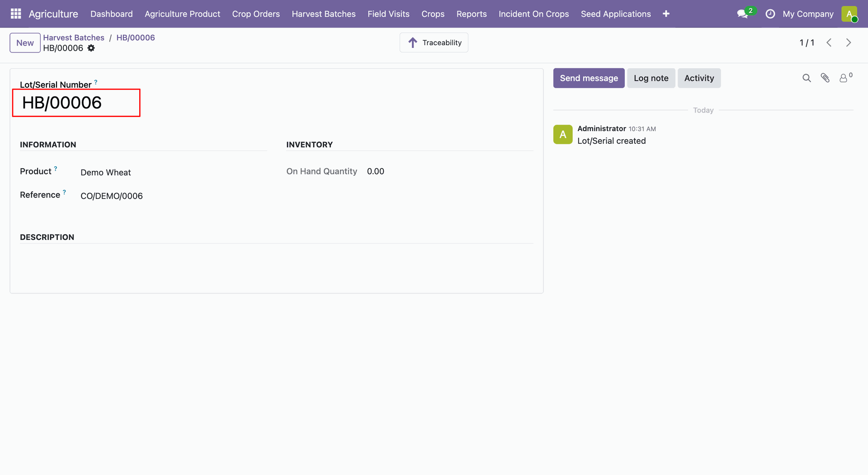Click Log note button
Screen dimensions: 868x475
(x=651, y=78)
